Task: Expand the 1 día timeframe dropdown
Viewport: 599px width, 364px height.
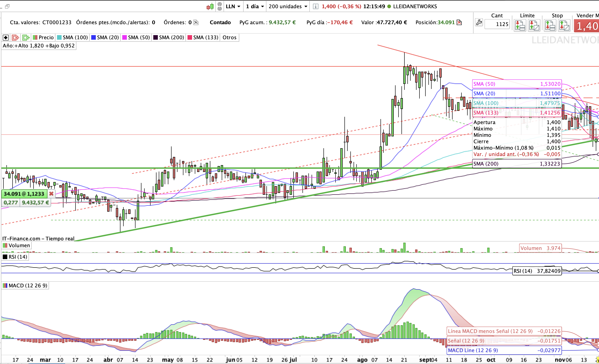Action: tap(255, 7)
